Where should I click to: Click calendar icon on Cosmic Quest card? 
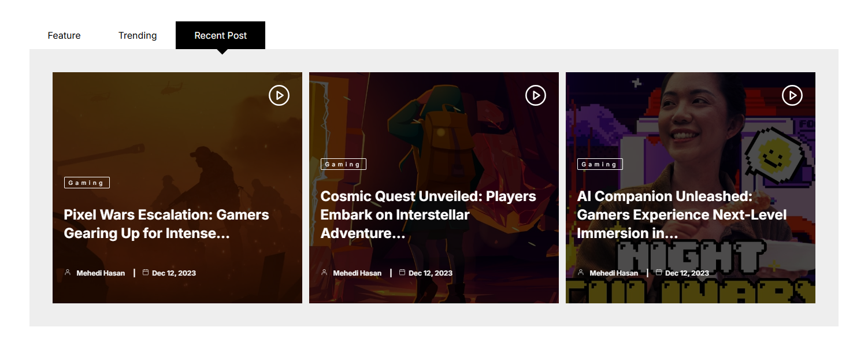pos(402,273)
